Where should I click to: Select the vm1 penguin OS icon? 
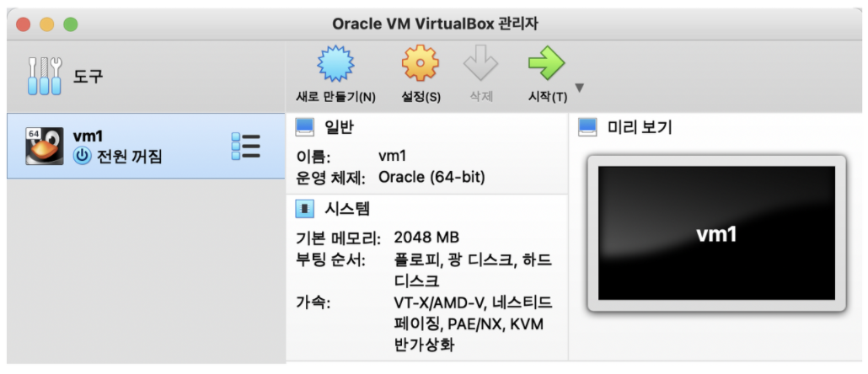45,146
